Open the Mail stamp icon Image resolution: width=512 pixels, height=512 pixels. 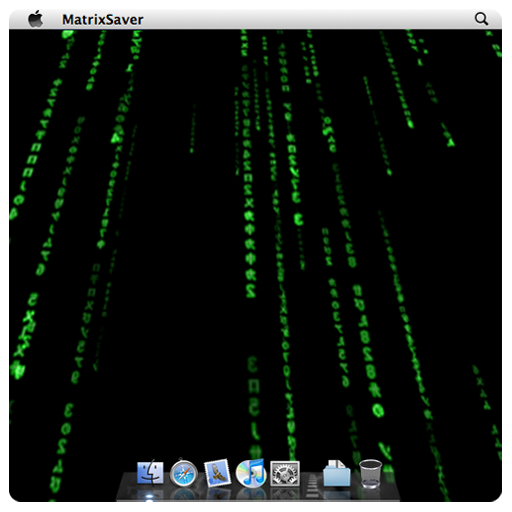217,473
